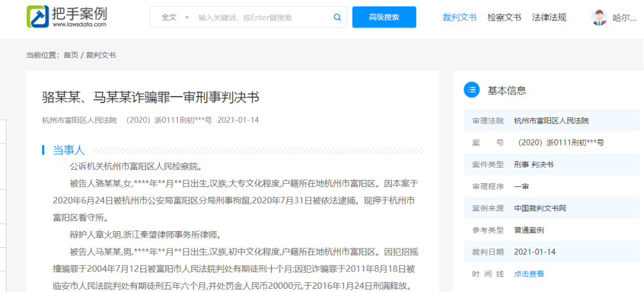Click 裁判文书 in the breadcrumb path
This screenshot has width=644, height=292.
tap(101, 55)
